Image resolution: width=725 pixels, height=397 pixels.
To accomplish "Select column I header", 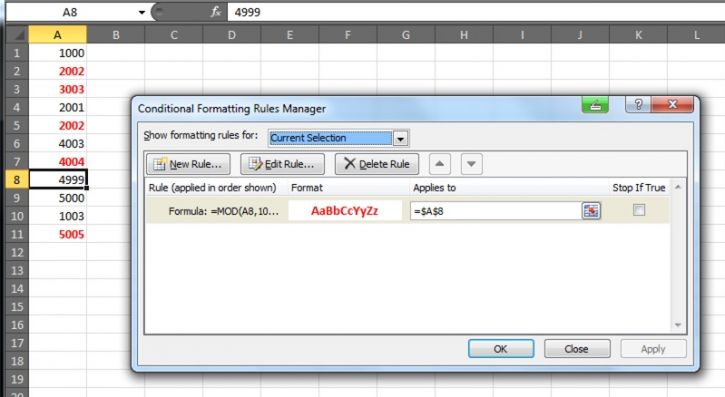I will point(522,35).
